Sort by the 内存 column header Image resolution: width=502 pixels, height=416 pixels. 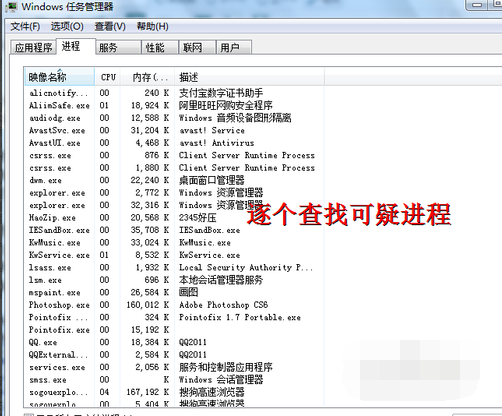point(148,77)
